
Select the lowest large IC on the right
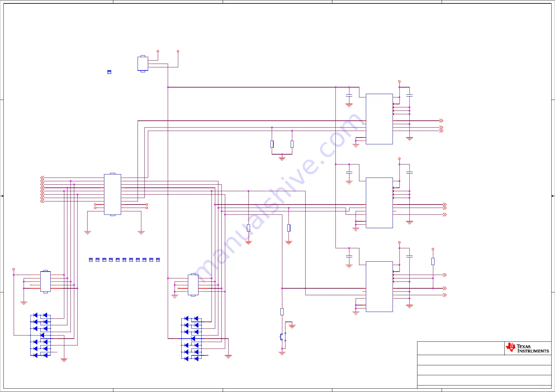tap(379, 286)
